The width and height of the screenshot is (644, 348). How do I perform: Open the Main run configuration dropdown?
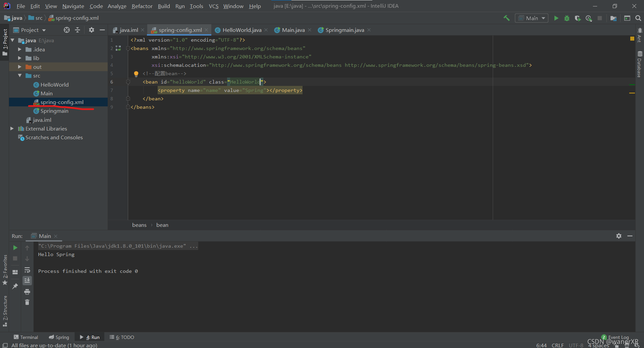(532, 18)
